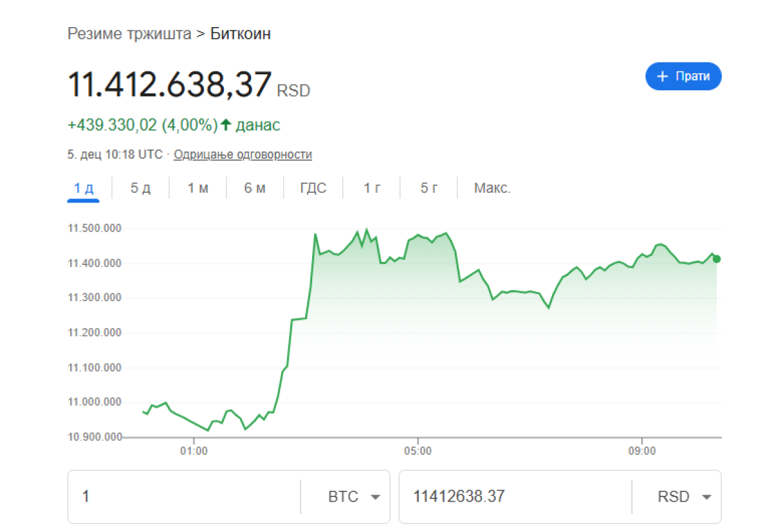
Task: Click the plus icon in Прати button
Action: point(662,77)
